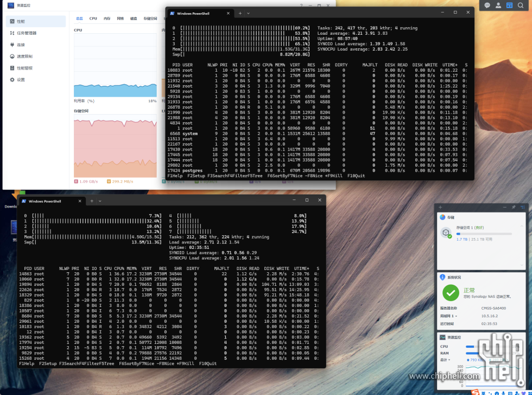Open tab dropdown in lower PowerShell window

coord(100,201)
